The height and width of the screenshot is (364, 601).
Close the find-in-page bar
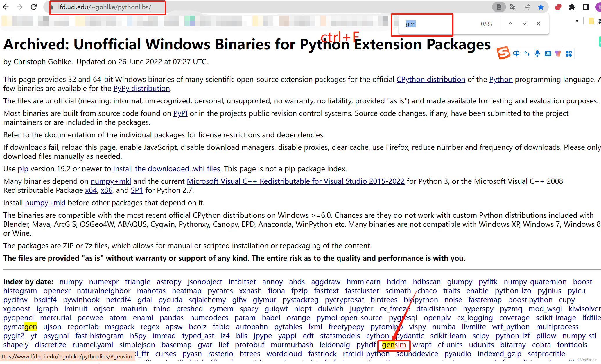click(x=538, y=24)
